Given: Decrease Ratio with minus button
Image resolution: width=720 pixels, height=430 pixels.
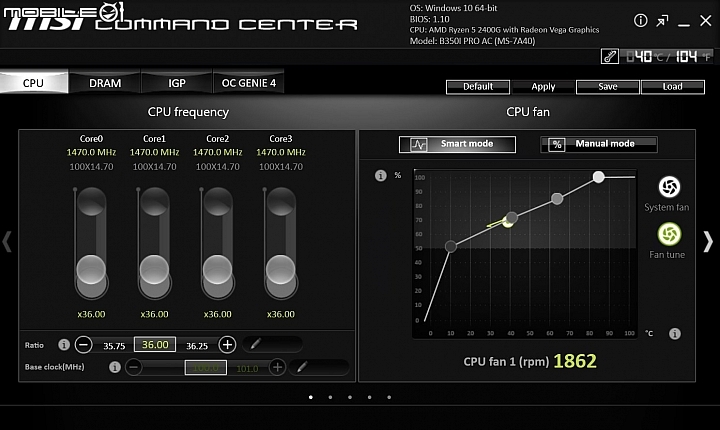Looking at the screenshot, I should (x=84, y=345).
